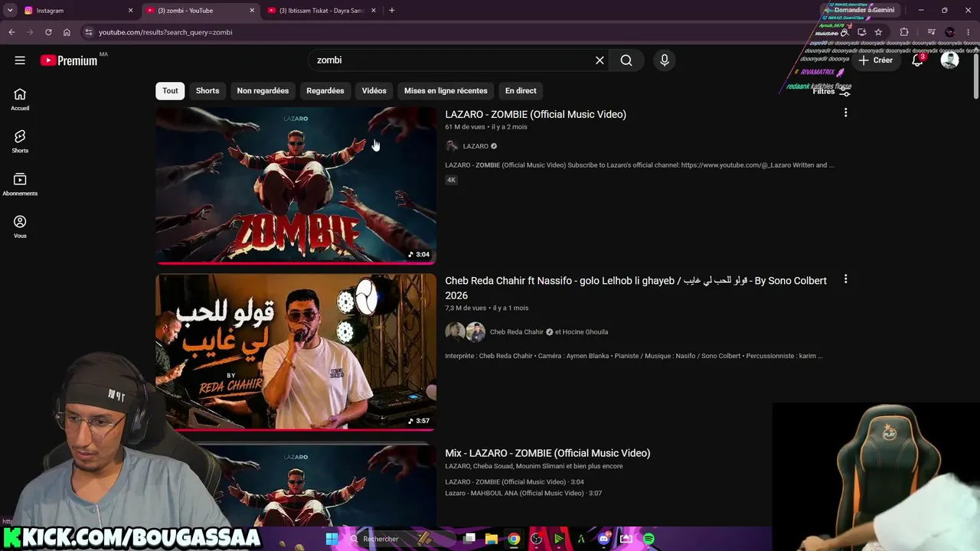The image size is (980, 551).
Task: Close the zombi - YouTube tab
Action: pos(252,11)
